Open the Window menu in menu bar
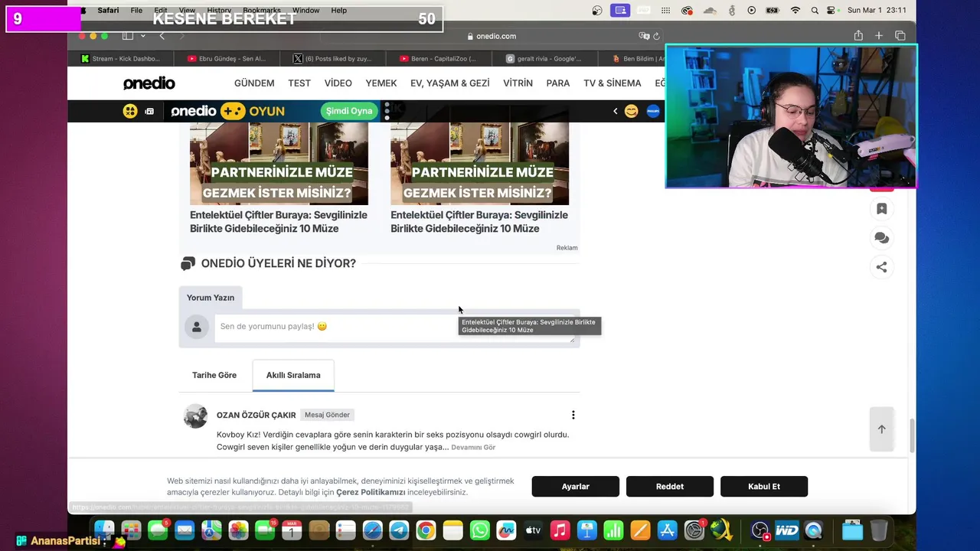The width and height of the screenshot is (980, 551). [305, 11]
